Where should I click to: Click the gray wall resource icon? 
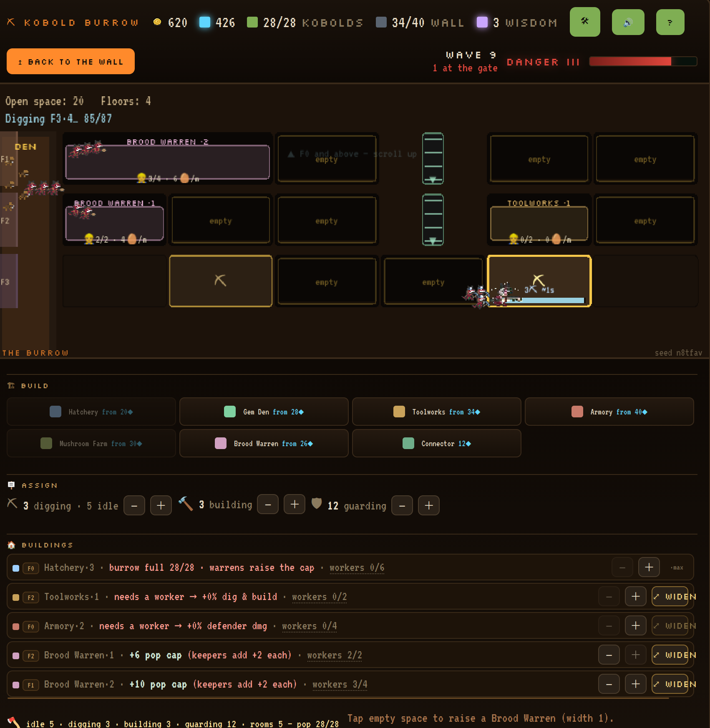pyautogui.click(x=381, y=22)
